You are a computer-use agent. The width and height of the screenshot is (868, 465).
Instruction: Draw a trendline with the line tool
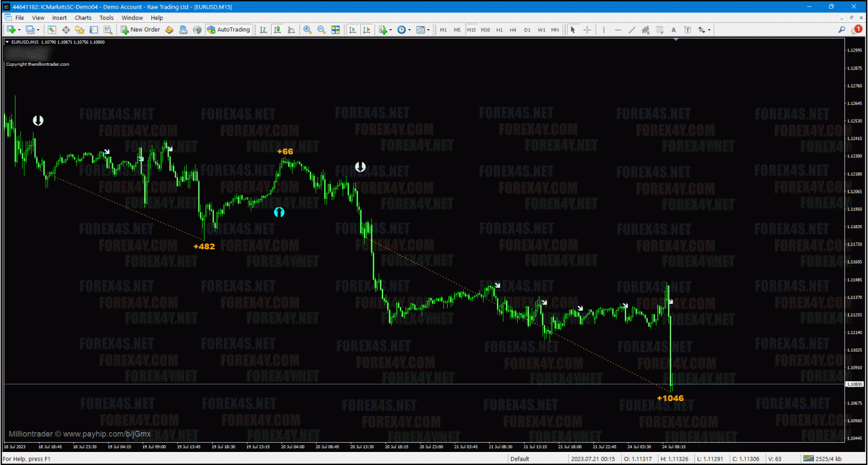(632, 30)
